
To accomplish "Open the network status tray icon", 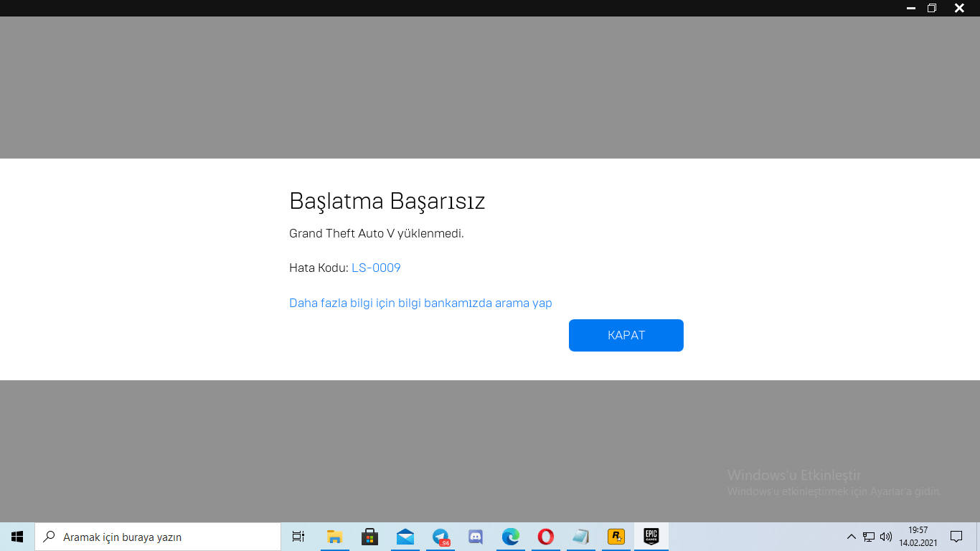I will [x=869, y=537].
